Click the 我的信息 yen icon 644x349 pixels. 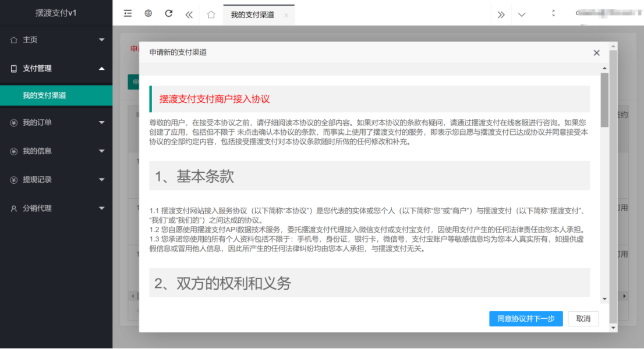click(13, 151)
